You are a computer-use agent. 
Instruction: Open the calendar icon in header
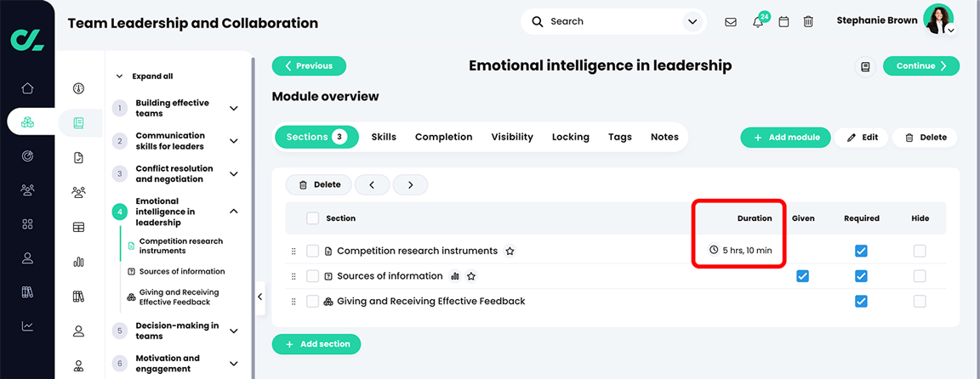coord(783,22)
